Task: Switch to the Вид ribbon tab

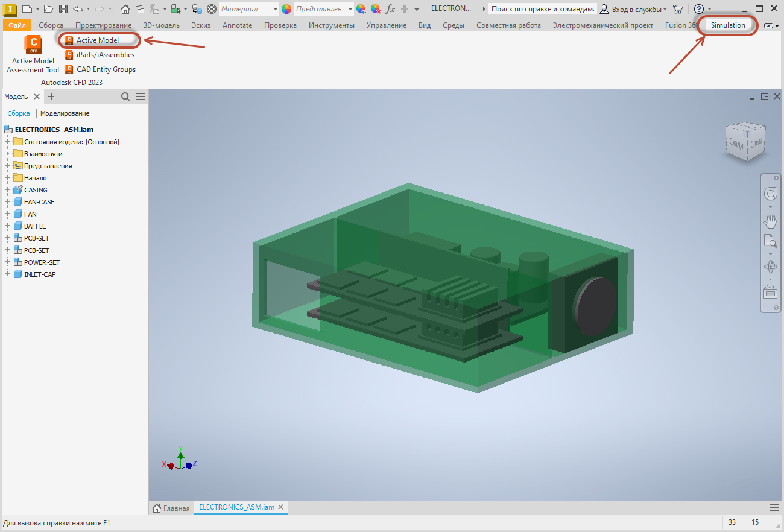Action: pos(425,25)
